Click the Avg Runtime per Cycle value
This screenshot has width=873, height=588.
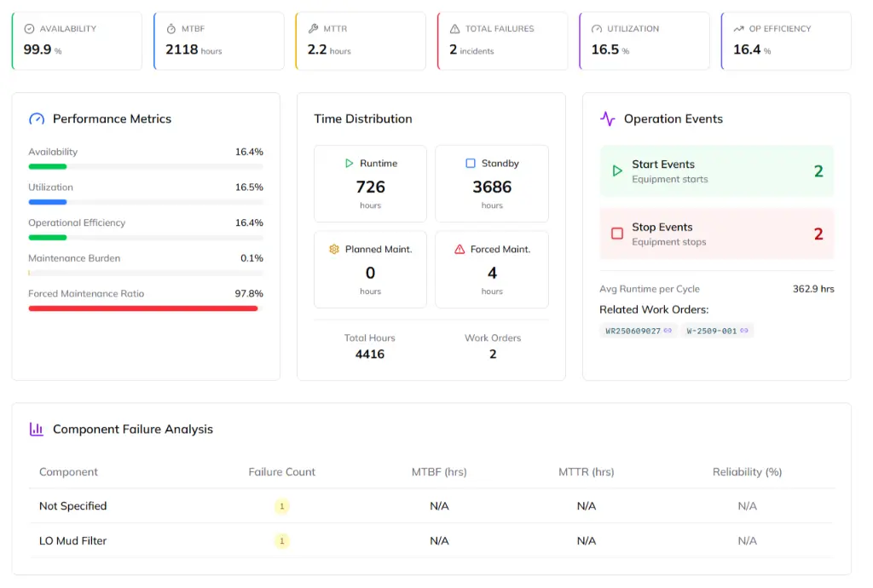(813, 289)
